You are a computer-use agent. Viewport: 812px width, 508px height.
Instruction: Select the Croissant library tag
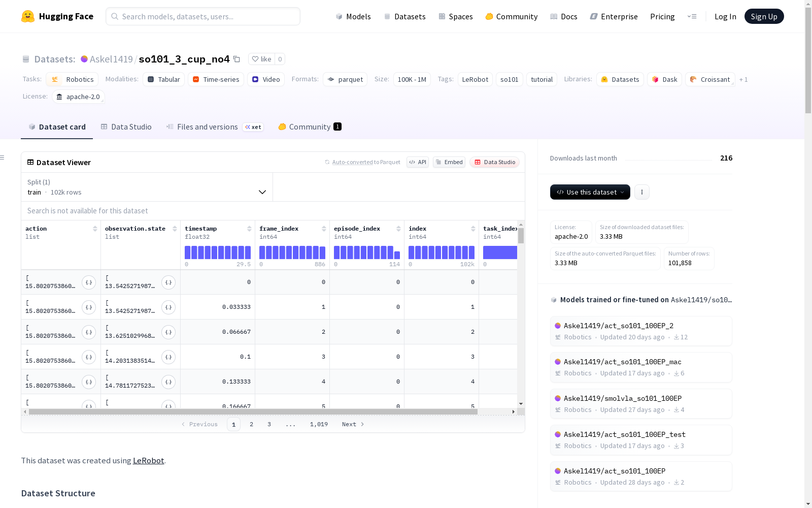point(710,79)
